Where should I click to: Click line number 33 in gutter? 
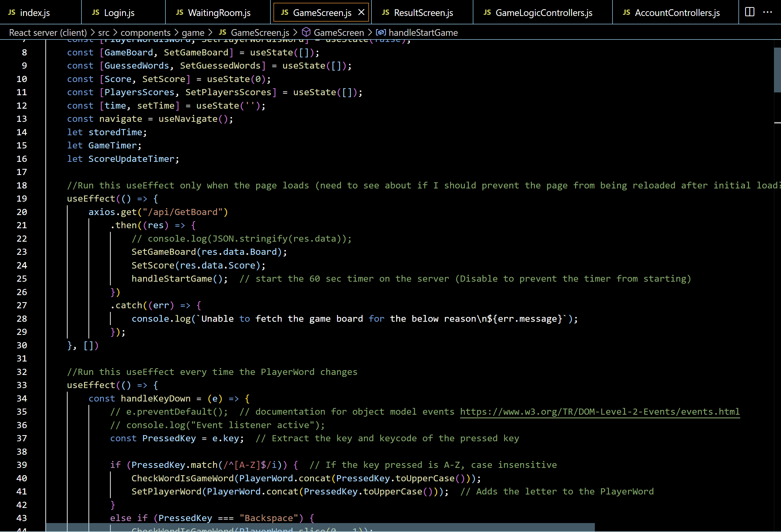(x=22, y=385)
